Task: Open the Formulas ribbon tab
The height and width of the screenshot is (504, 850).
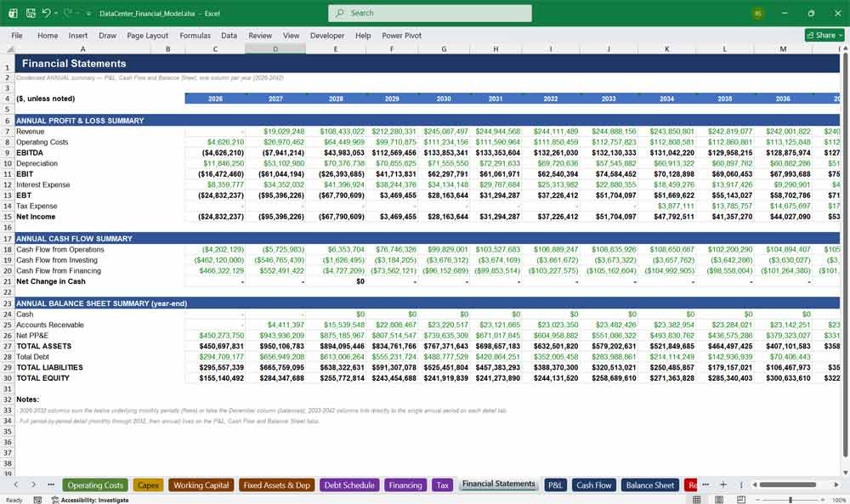Action: pyautogui.click(x=195, y=35)
